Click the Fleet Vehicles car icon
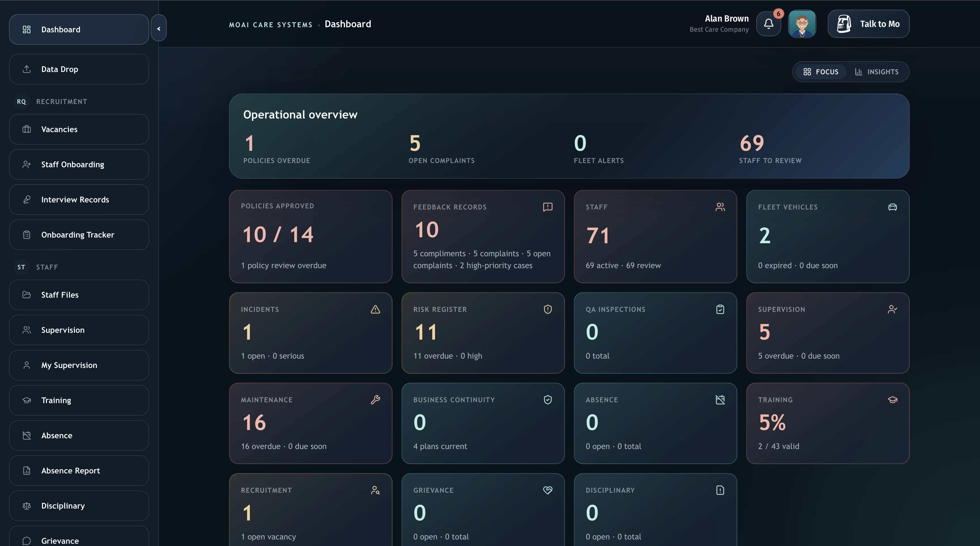 click(892, 207)
